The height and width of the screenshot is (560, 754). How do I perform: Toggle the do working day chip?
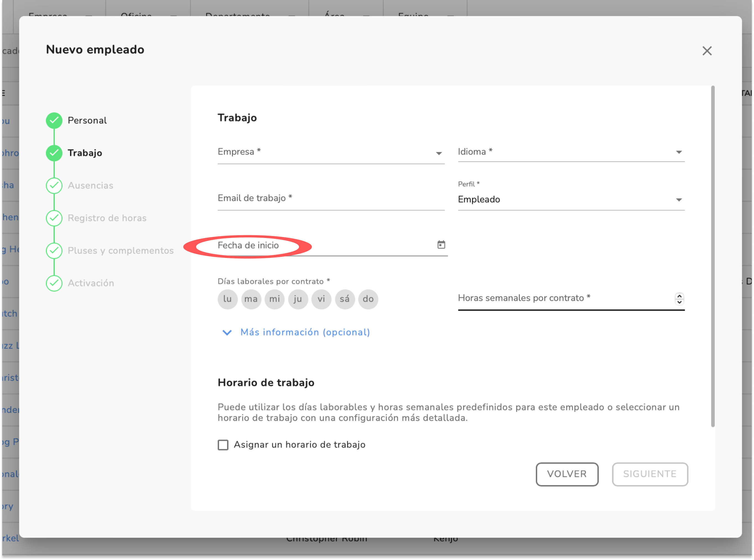(x=368, y=299)
